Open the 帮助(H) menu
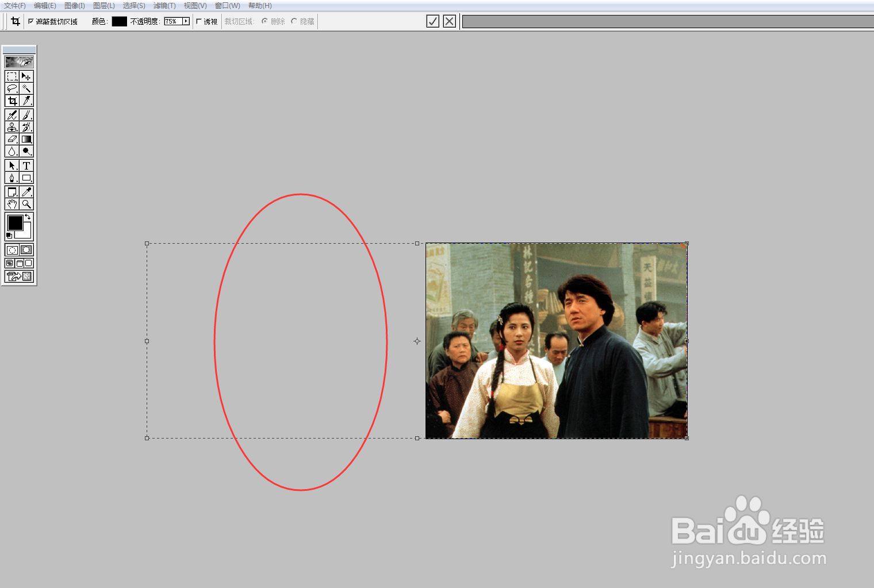The width and height of the screenshot is (874, 588). (260, 6)
